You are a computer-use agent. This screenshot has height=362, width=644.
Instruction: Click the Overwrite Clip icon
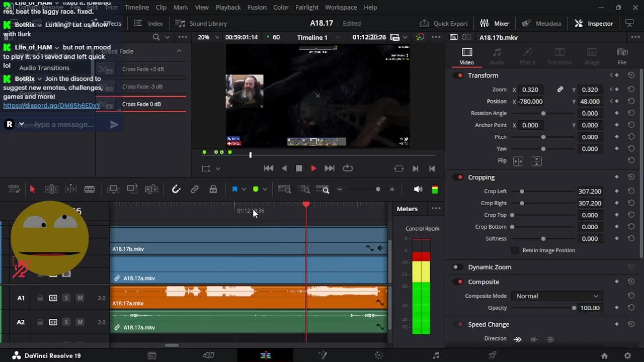[x=132, y=190]
